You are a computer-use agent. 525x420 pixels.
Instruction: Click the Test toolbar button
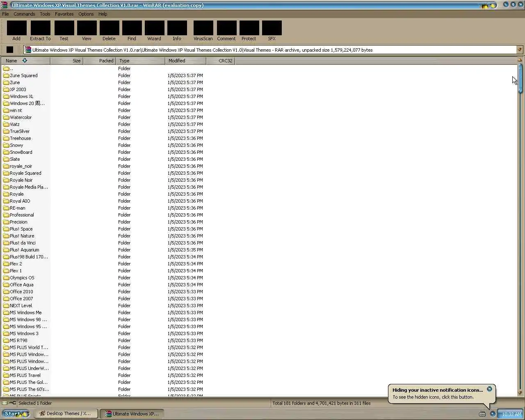[64, 31]
